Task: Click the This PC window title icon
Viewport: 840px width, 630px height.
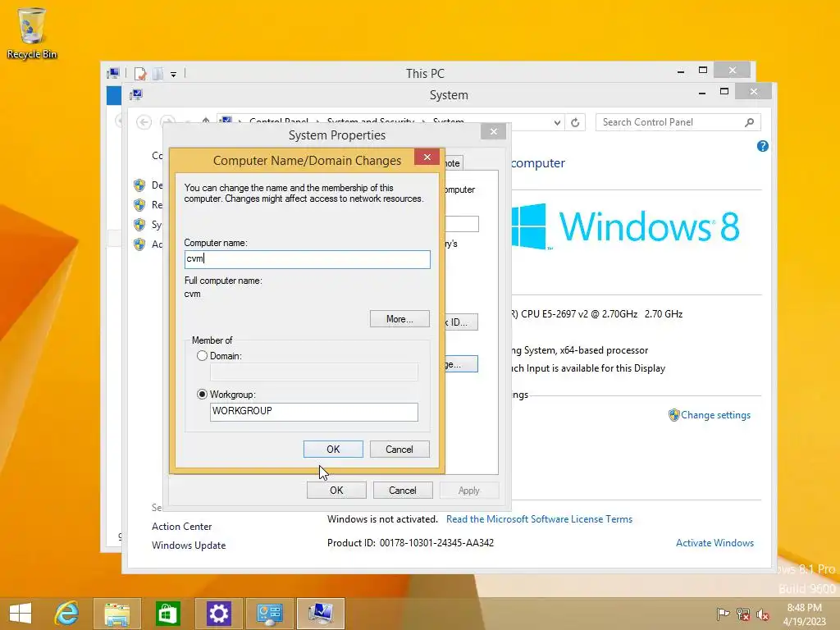Action: [113, 73]
